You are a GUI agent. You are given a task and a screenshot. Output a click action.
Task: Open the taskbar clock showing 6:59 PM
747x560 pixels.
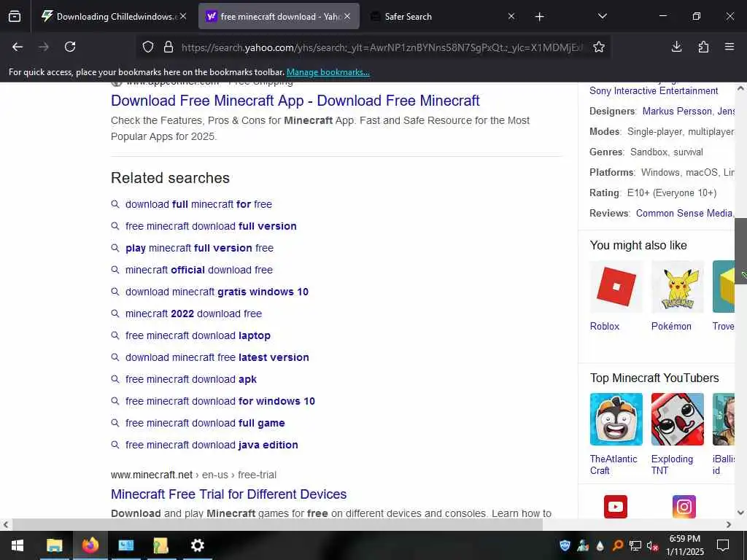tap(684, 545)
